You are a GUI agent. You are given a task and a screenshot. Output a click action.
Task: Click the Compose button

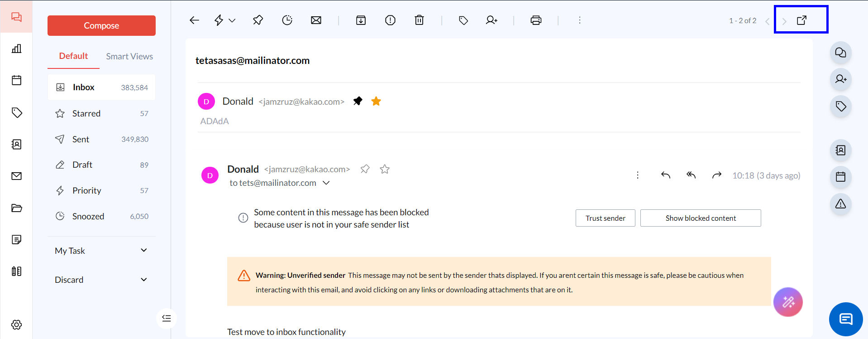pyautogui.click(x=101, y=25)
